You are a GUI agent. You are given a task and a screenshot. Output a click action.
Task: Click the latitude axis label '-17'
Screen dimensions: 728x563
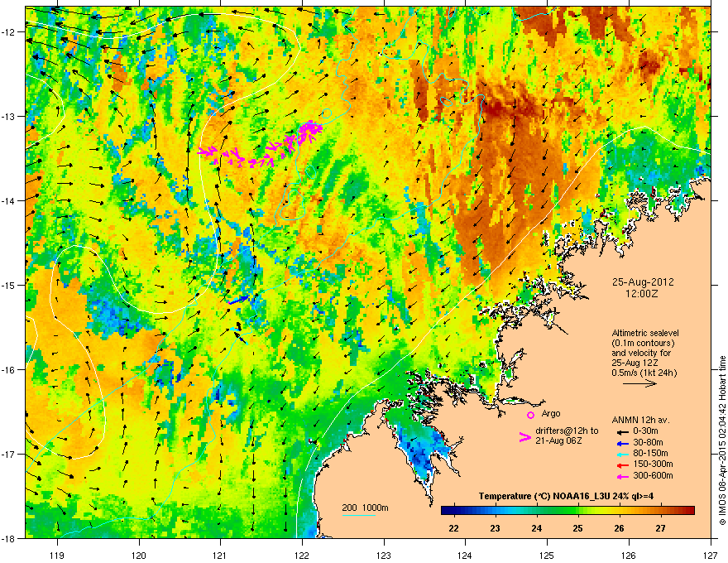(x=7, y=454)
